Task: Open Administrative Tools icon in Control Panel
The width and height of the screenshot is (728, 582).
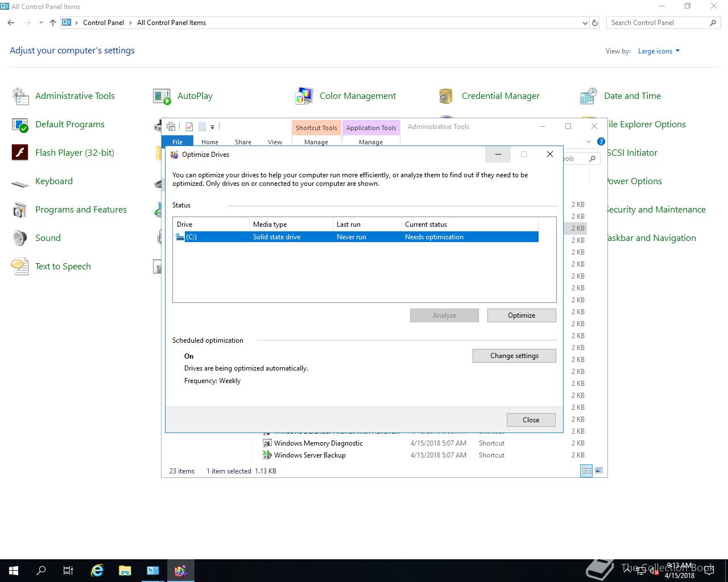Action: click(x=20, y=96)
